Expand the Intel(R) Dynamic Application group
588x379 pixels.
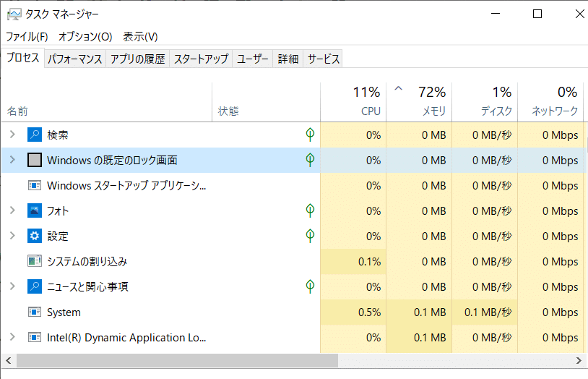(x=12, y=337)
